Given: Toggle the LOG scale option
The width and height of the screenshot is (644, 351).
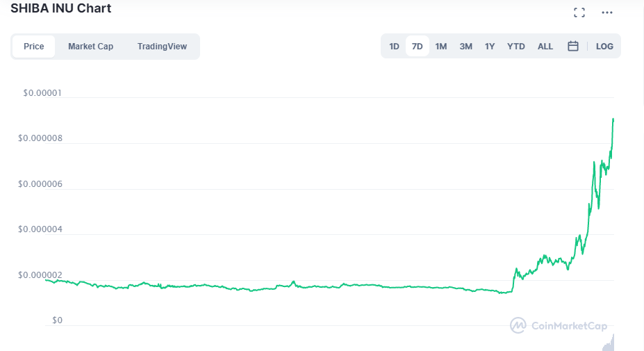Looking at the screenshot, I should point(604,47).
